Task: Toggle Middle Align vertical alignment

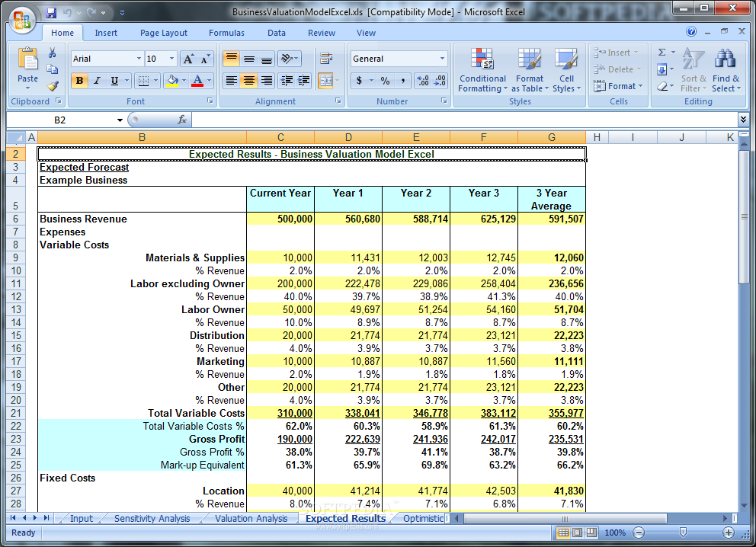Action: [248, 59]
